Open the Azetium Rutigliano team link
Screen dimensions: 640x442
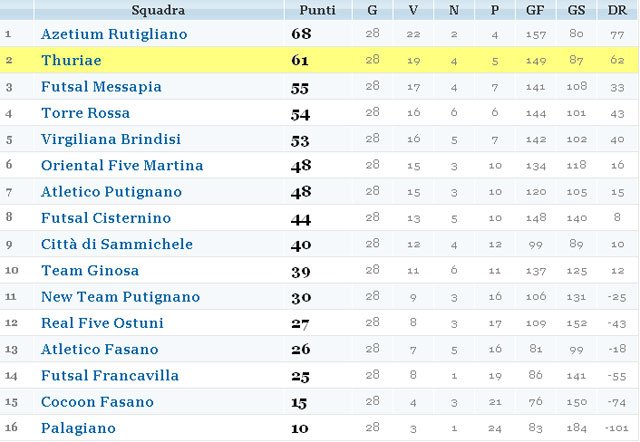[114, 34]
